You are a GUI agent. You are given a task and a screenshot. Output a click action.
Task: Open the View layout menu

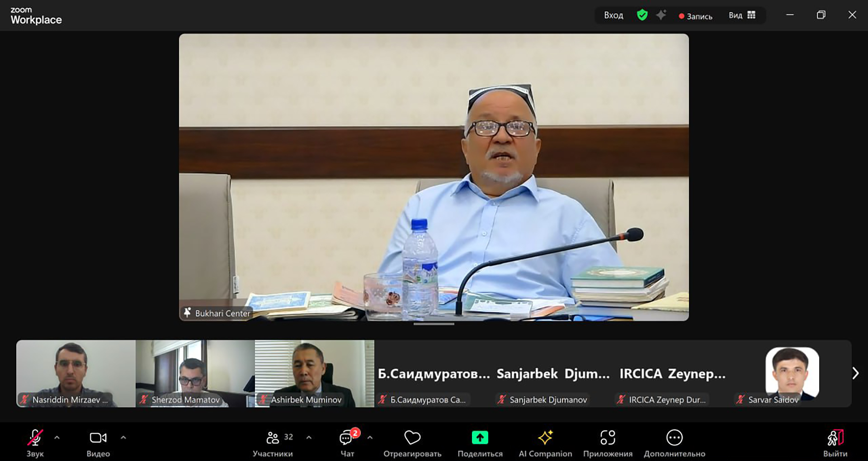tap(742, 15)
